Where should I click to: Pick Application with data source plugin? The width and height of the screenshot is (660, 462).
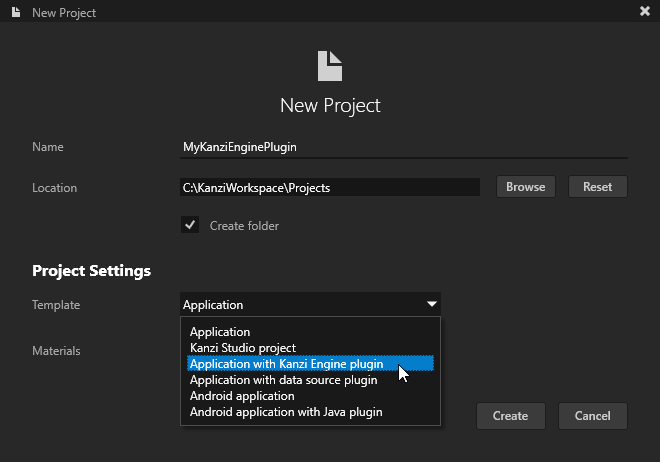coord(310,380)
